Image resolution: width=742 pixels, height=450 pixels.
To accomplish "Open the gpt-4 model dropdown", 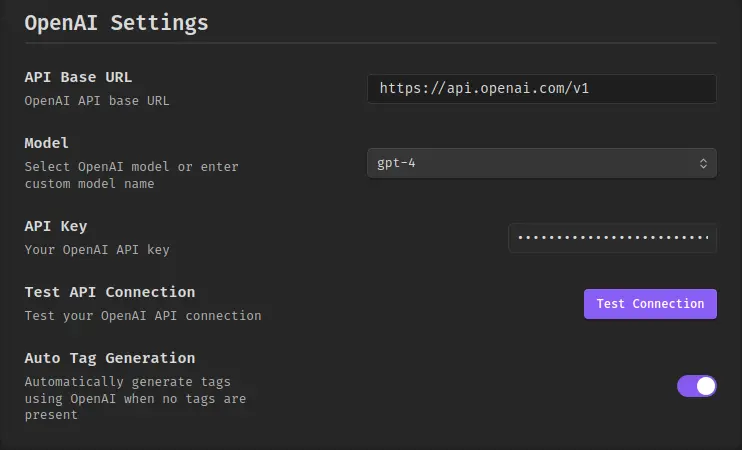I will 542,163.
